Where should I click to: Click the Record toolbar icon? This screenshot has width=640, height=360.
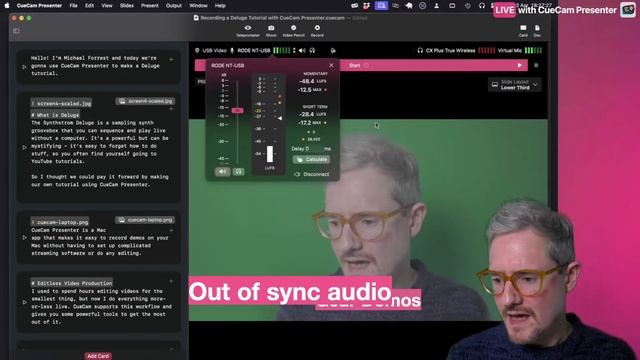tap(317, 31)
